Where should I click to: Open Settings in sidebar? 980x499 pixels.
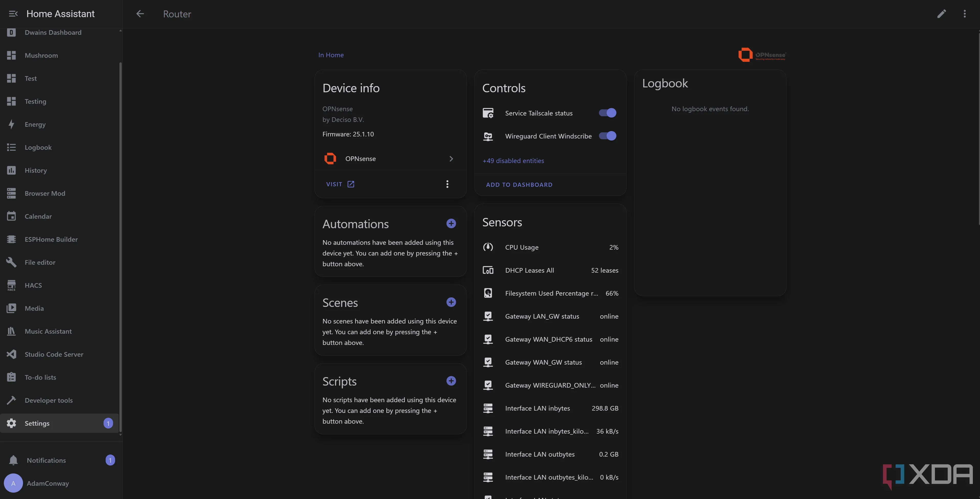click(x=60, y=423)
